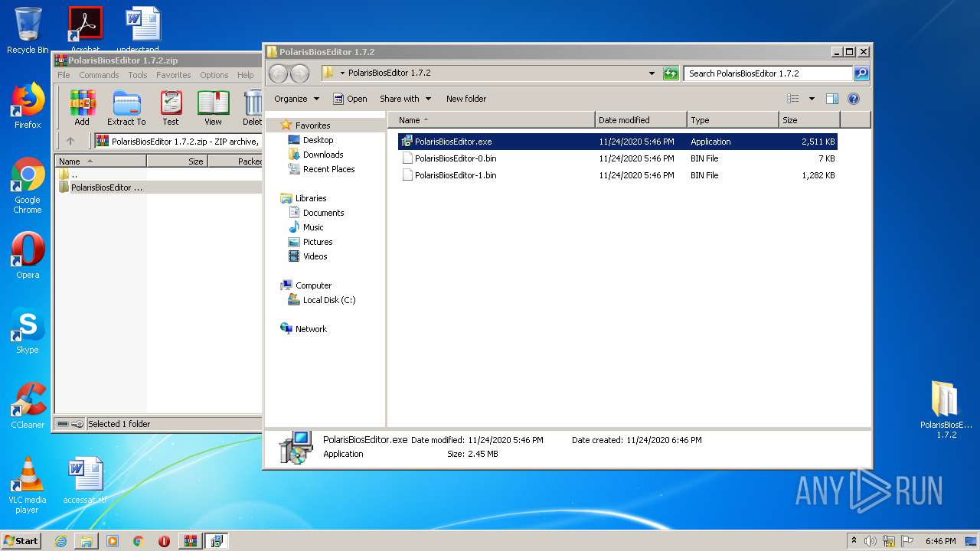Show hidden tray icons arrow
The image size is (980, 551).
pos(854,541)
